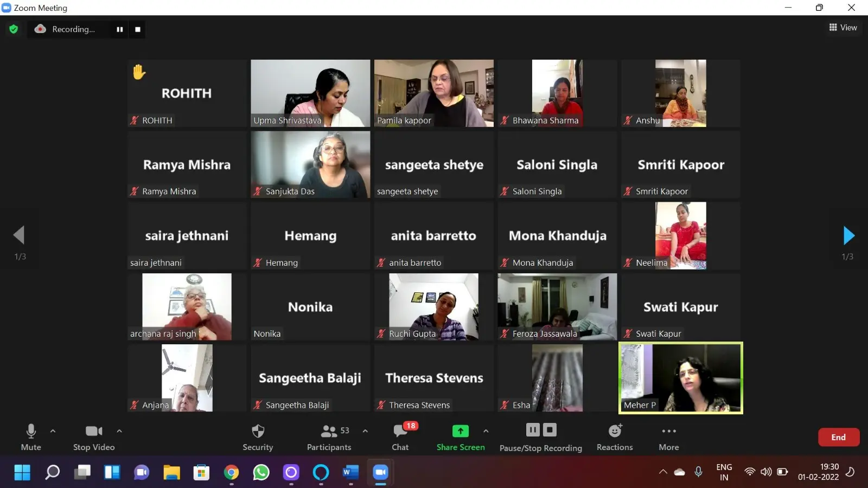Open the Participants panel

[329, 436]
